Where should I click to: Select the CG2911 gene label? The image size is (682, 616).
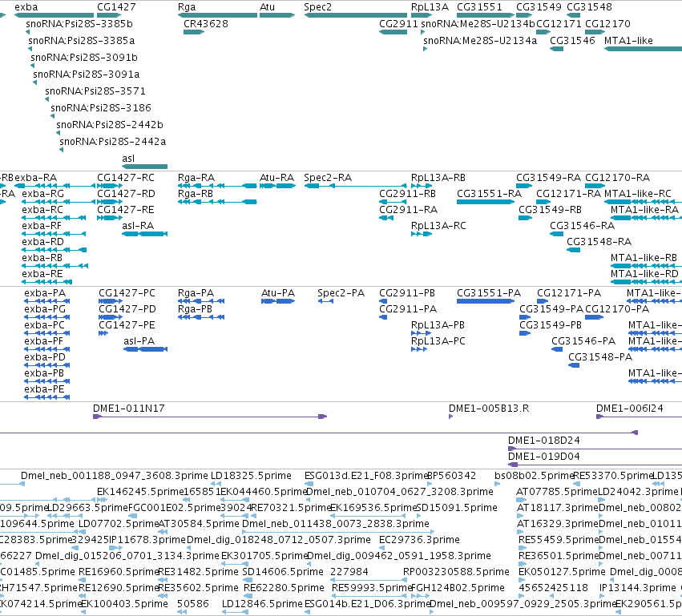(x=398, y=24)
